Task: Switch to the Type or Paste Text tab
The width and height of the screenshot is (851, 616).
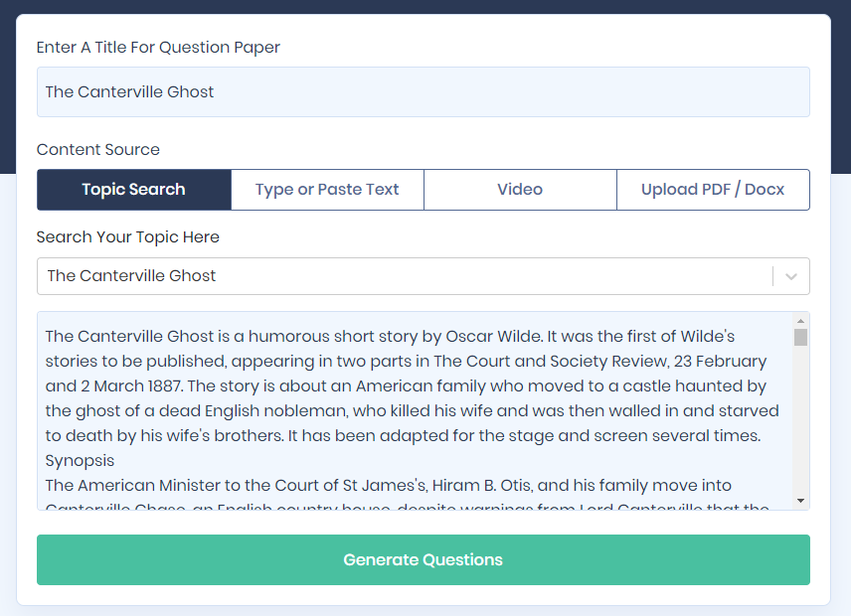Action: coord(327,189)
